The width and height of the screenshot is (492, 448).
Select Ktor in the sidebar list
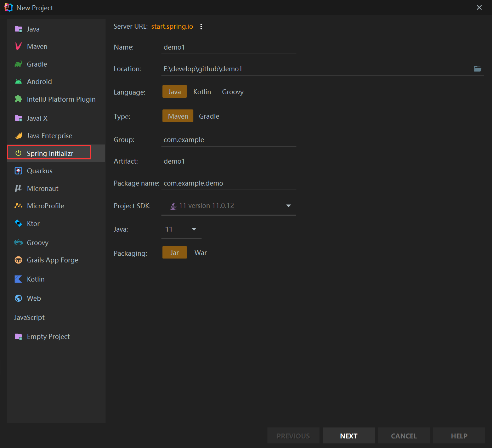[56, 223]
